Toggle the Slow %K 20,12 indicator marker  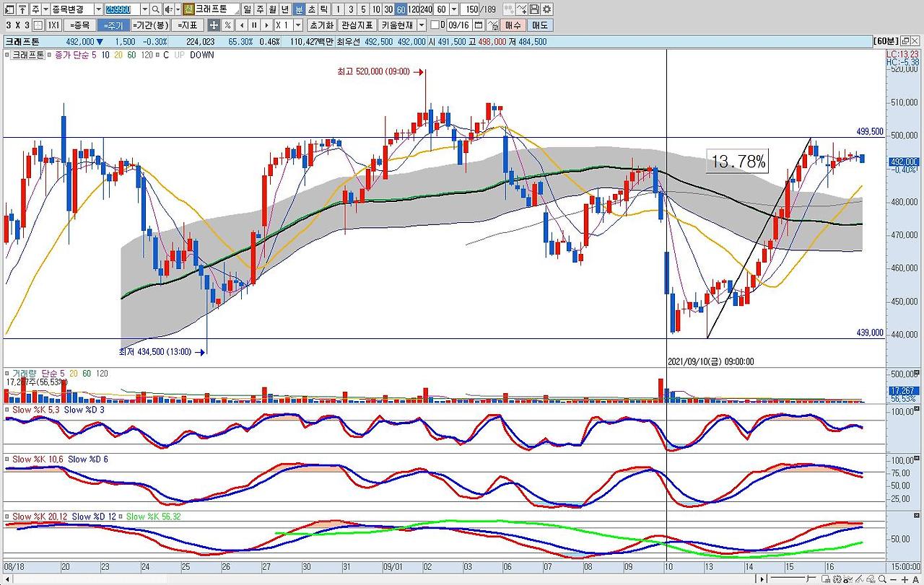coord(6,516)
